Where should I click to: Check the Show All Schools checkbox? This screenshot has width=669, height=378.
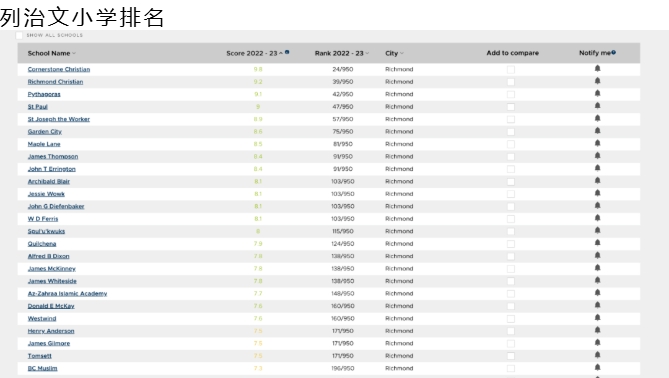tap(19, 35)
